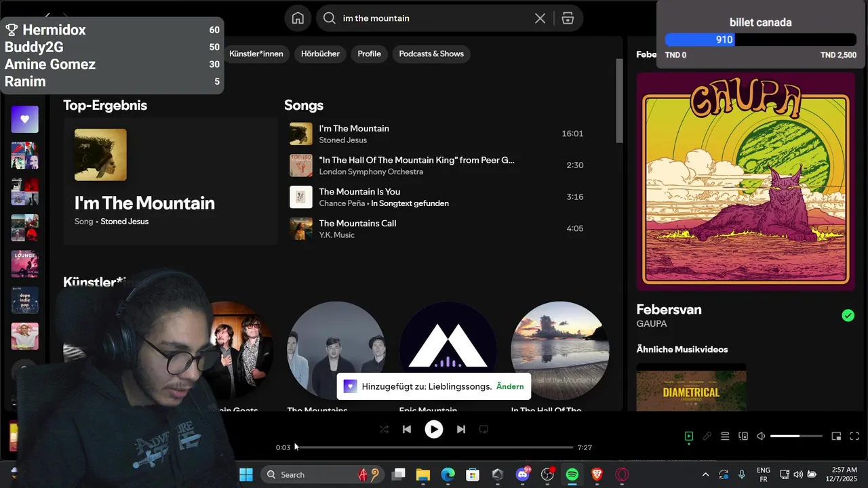Image resolution: width=868 pixels, height=488 pixels.
Task: Open the dope indie pop playlist thumbnail
Action: pyautogui.click(x=24, y=300)
